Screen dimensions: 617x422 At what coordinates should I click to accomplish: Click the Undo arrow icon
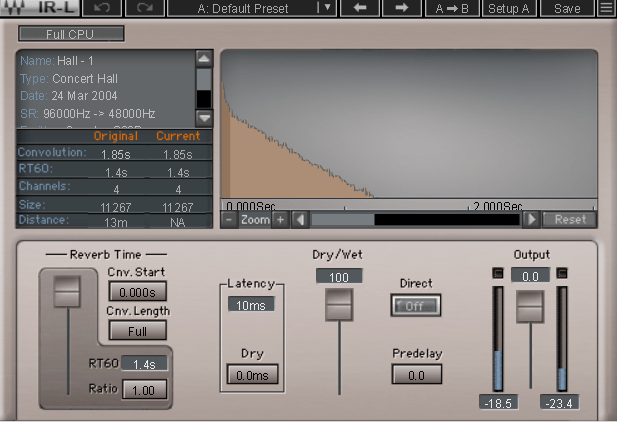(102, 9)
